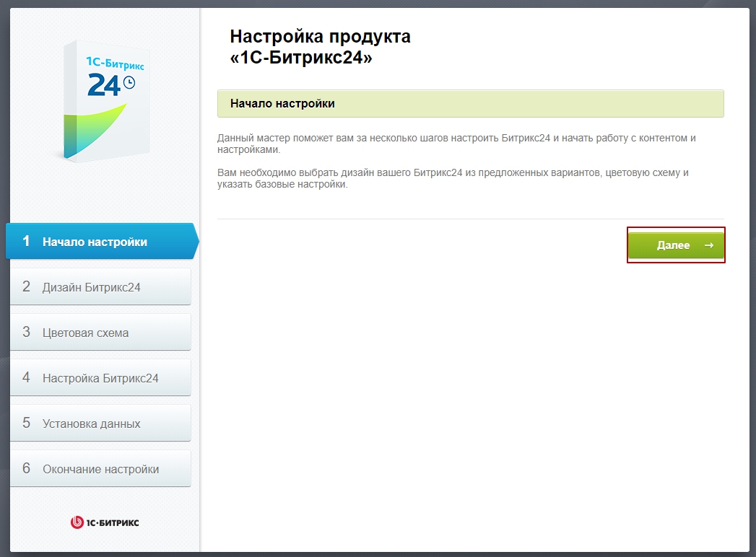
Task: Click the green Начало настройки header bar
Action: [x=471, y=104]
